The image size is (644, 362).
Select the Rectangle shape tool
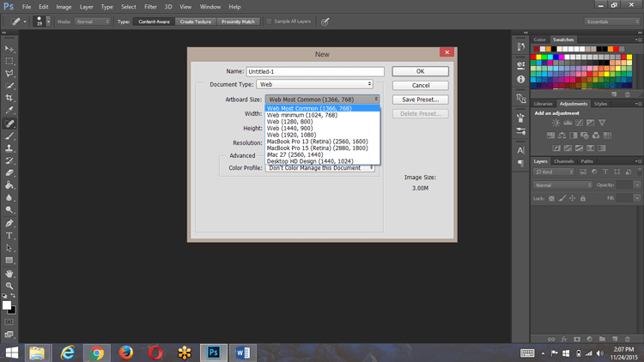coord(9,260)
